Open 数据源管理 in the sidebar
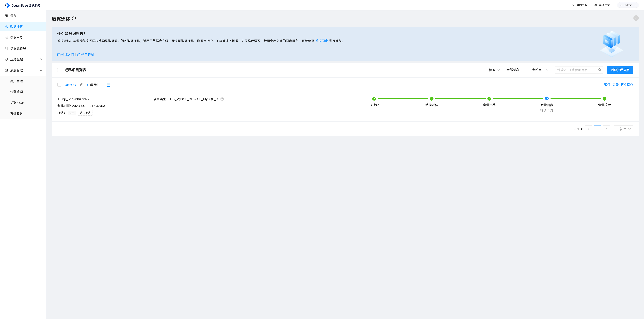644x319 pixels. (18, 48)
